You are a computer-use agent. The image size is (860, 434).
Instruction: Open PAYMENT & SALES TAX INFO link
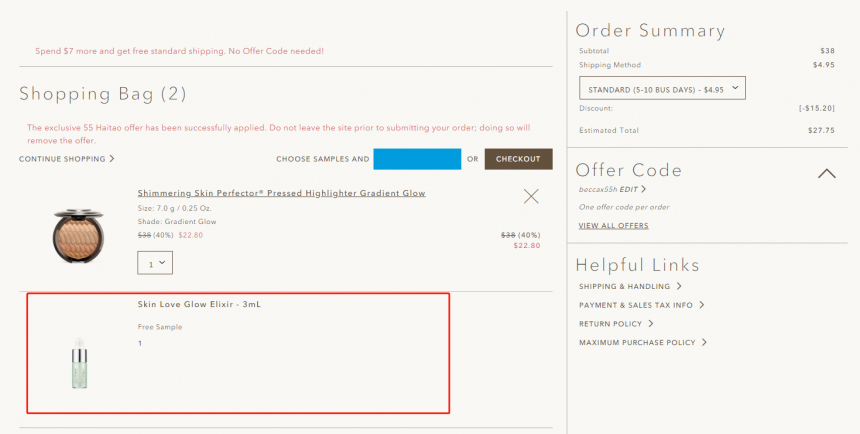(642, 305)
